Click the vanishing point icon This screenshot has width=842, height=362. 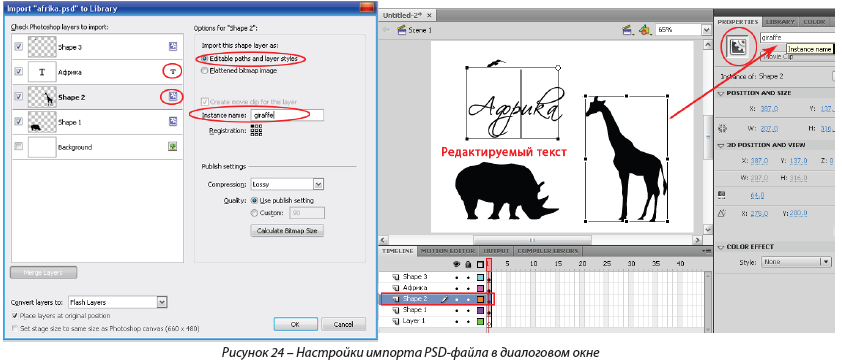pos(722,213)
